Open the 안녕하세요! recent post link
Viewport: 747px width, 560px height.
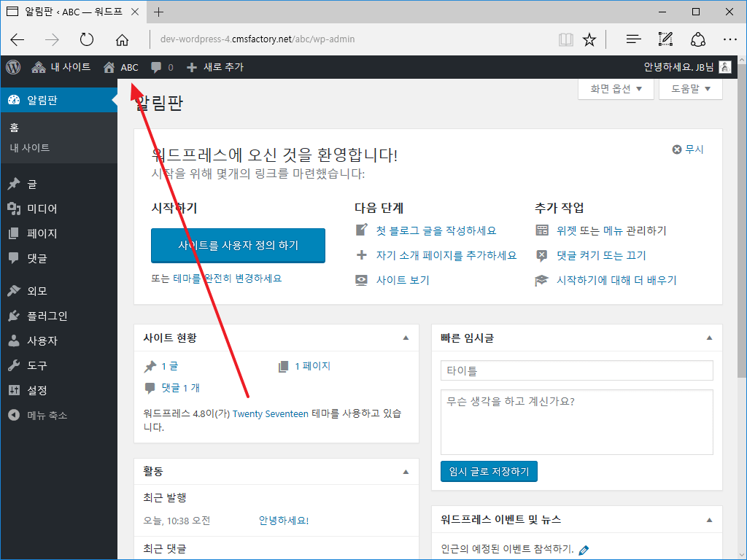pos(284,521)
